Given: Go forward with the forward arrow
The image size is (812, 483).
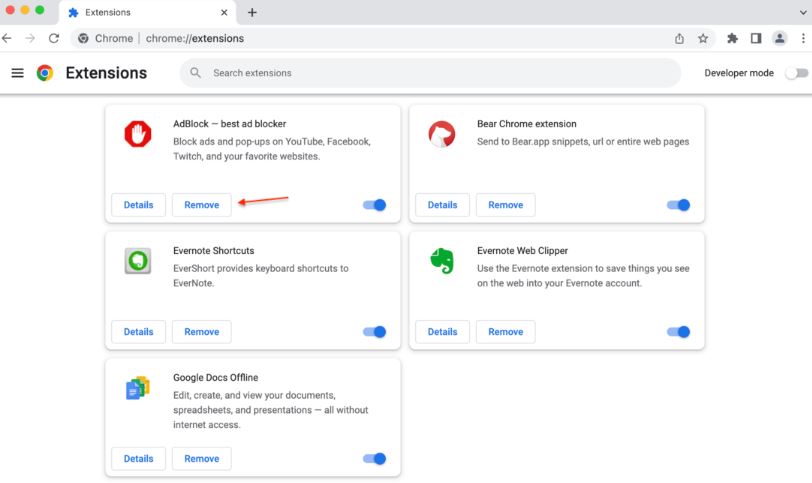Looking at the screenshot, I should tap(31, 38).
